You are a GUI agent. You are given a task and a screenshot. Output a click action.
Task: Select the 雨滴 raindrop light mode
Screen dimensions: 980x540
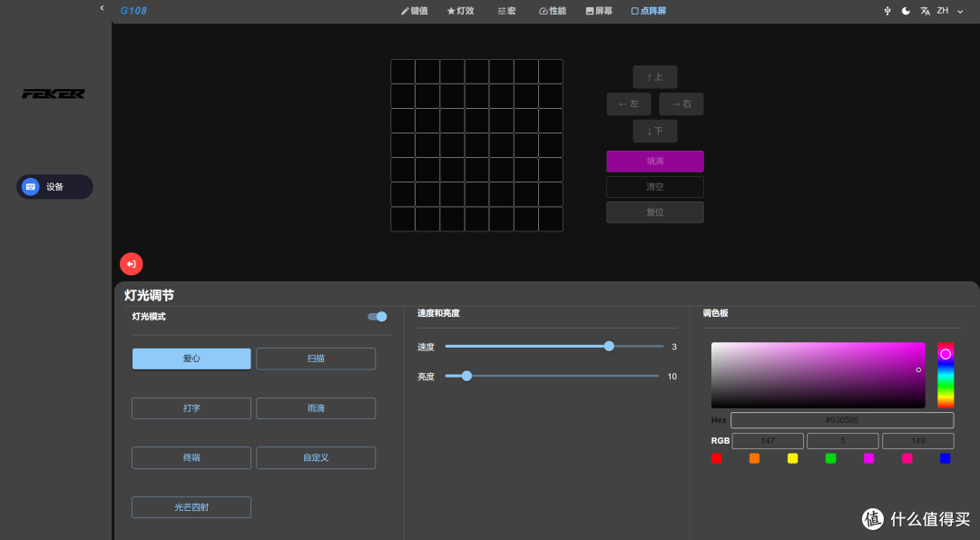tap(316, 408)
